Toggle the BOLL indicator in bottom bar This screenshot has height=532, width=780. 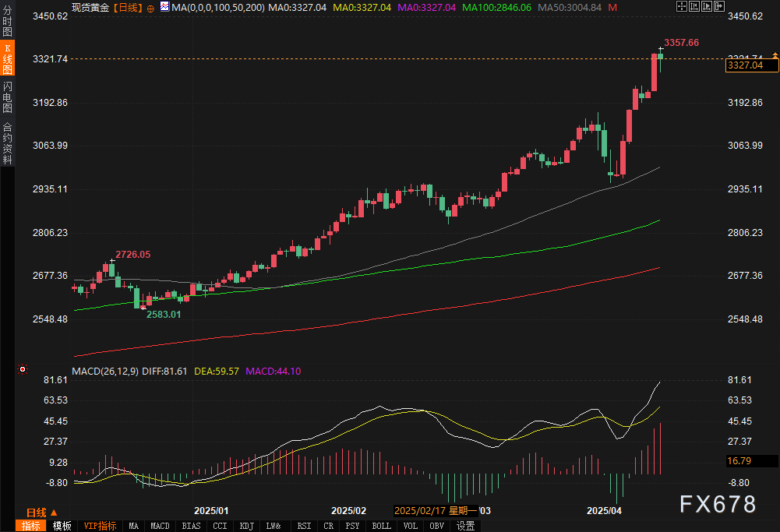[x=381, y=526]
